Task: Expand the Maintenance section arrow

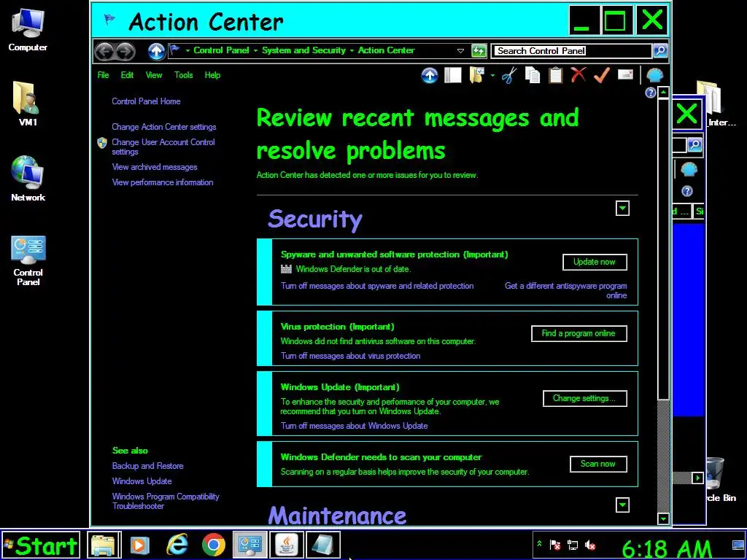Action: coord(622,505)
